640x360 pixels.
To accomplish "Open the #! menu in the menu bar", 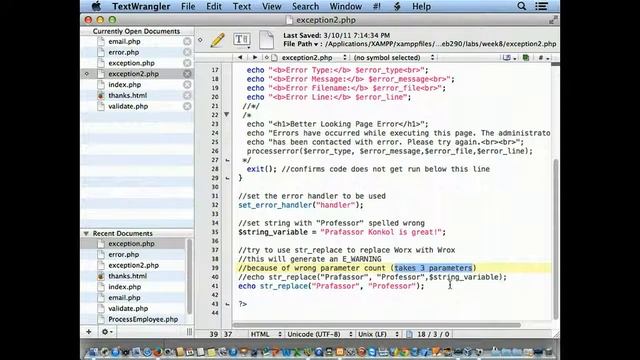I will click(x=377, y=7).
